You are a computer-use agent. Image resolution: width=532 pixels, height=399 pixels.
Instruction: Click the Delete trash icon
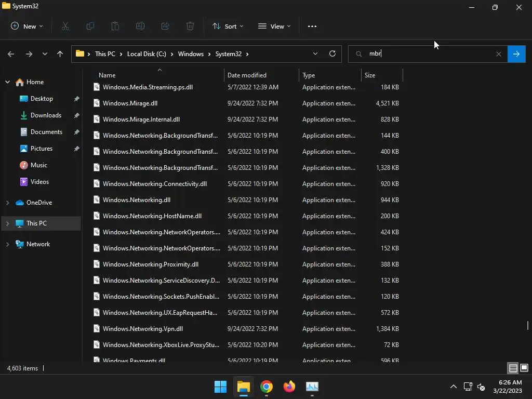[x=190, y=26]
